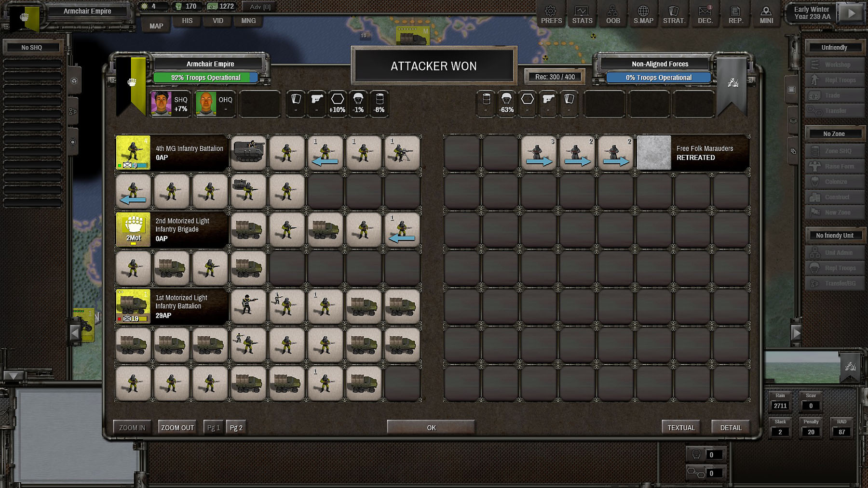Toggle the MINI minimap button
Image resolution: width=868 pixels, height=488 pixels.
pyautogui.click(x=766, y=14)
